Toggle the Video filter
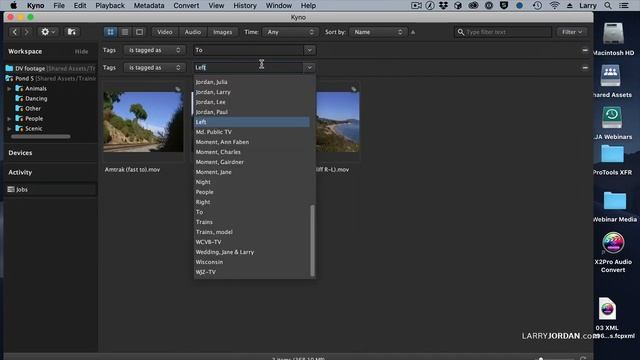 coord(165,32)
